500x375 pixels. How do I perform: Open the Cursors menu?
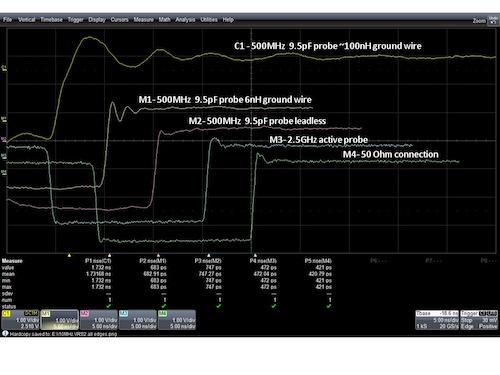coord(119,20)
